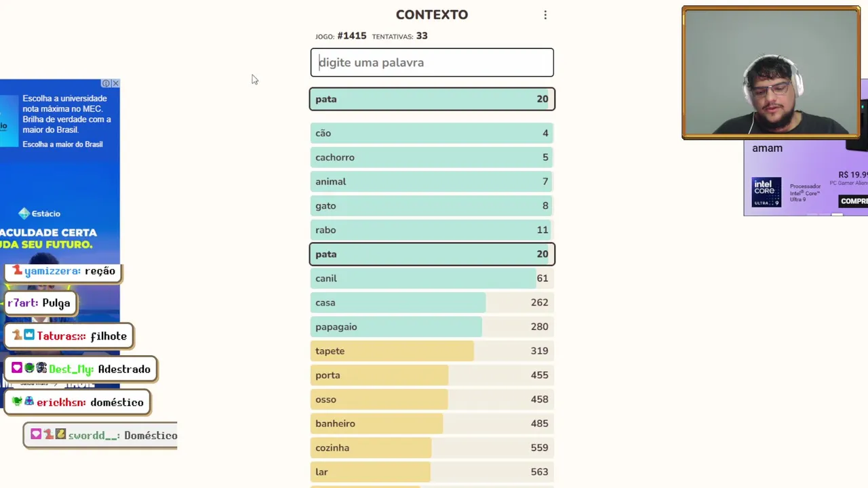The image size is (868, 488).
Task: Close the Estácio ad
Action: [115, 83]
